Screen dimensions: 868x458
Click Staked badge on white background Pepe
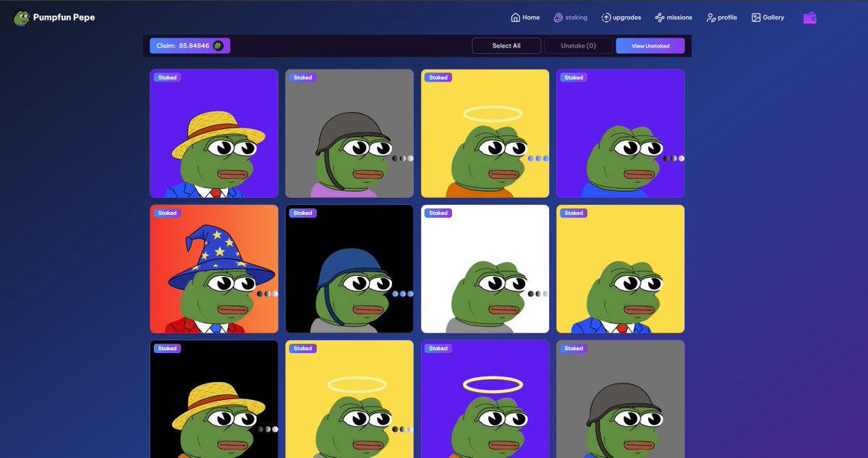[438, 213]
